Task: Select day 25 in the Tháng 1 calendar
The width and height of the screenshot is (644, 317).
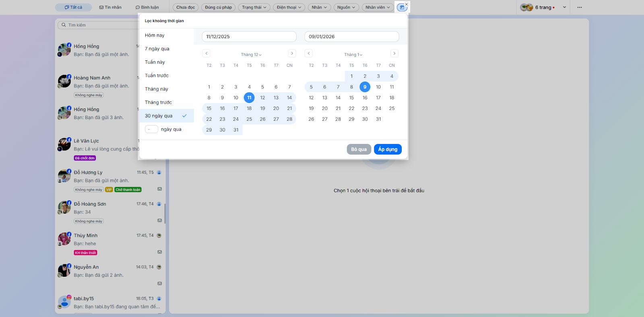Action: [392, 108]
